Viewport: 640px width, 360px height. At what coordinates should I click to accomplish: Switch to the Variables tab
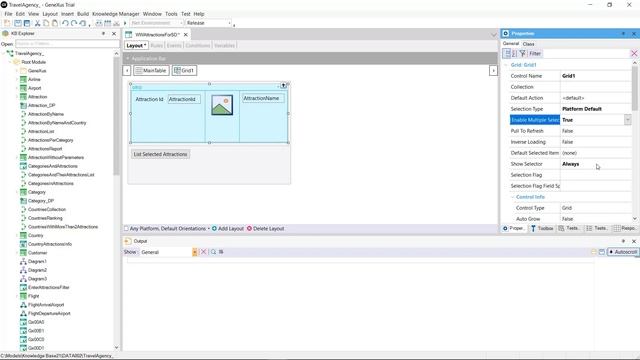coord(224,46)
